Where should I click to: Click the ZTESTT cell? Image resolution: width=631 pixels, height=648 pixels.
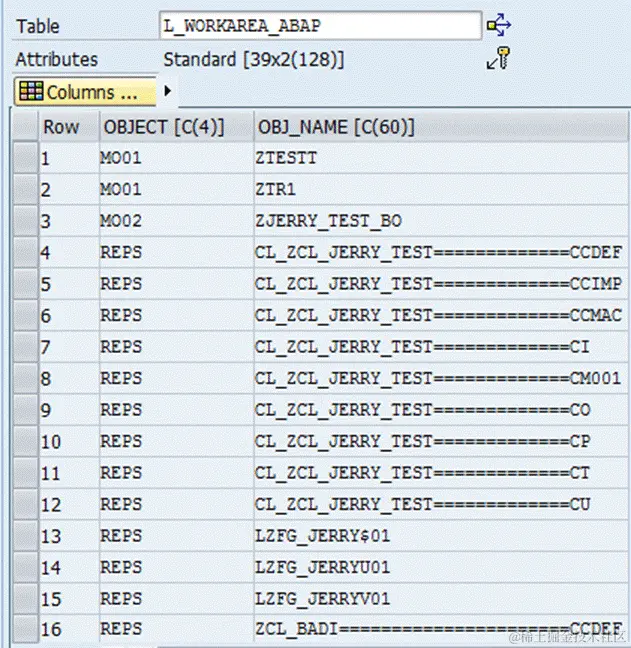(x=441, y=158)
